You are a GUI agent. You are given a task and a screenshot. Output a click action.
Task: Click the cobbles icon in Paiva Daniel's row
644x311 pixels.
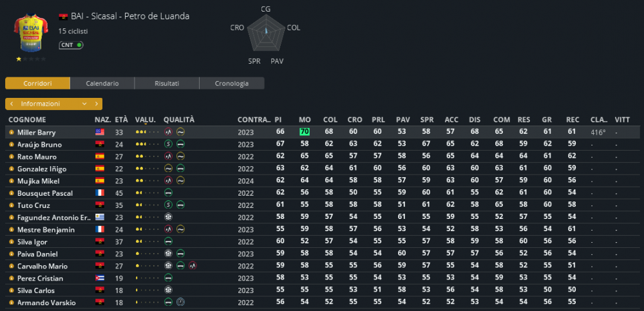[x=168, y=254]
